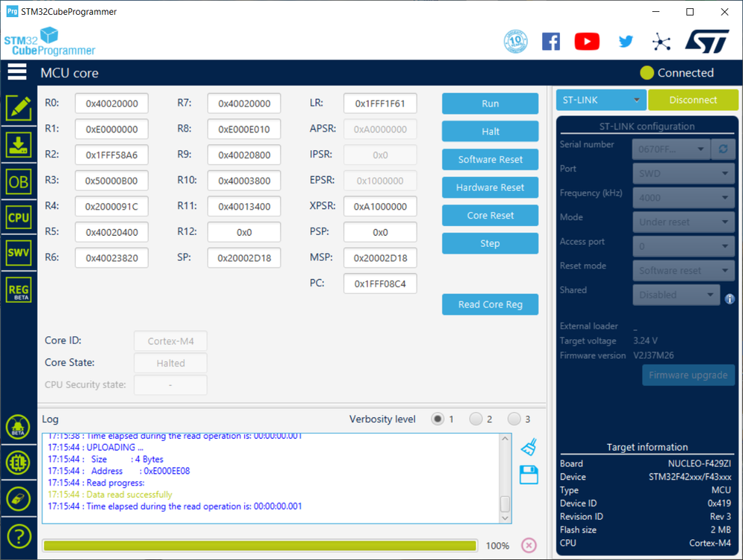Open the REG Beta registers icon
743x560 pixels.
point(19,289)
